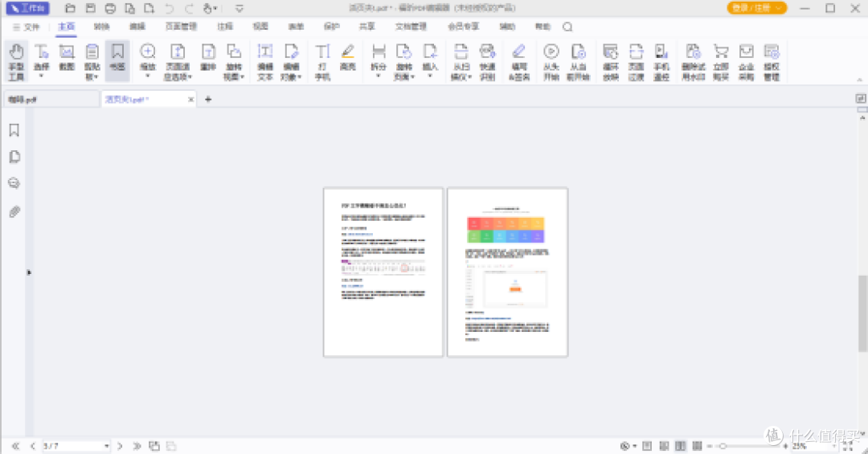This screenshot has width=868, height=454.
Task: Switch to the Protect (保护) ribbon tab
Action: pos(332,27)
